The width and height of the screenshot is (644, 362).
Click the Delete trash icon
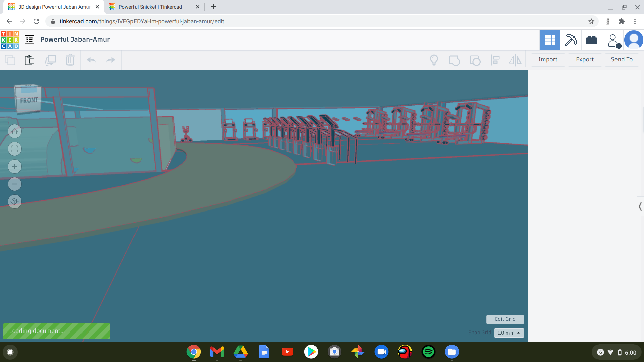pyautogui.click(x=70, y=60)
